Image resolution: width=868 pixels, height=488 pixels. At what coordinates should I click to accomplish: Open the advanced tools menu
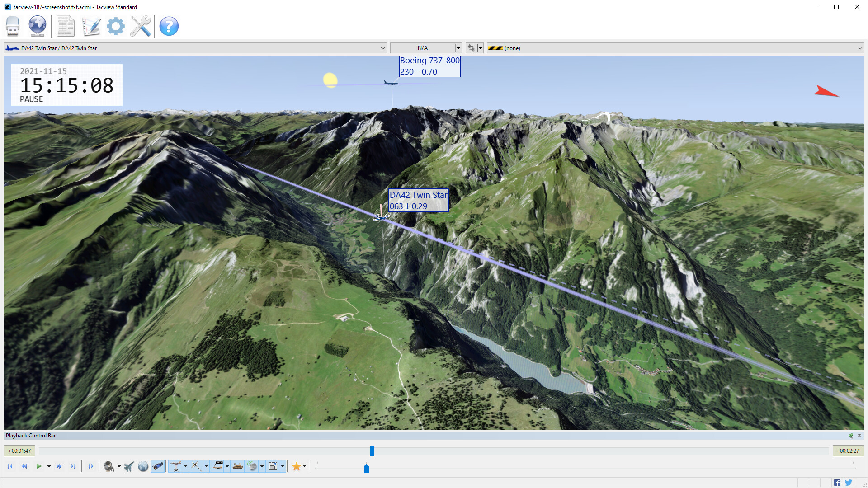tap(140, 26)
